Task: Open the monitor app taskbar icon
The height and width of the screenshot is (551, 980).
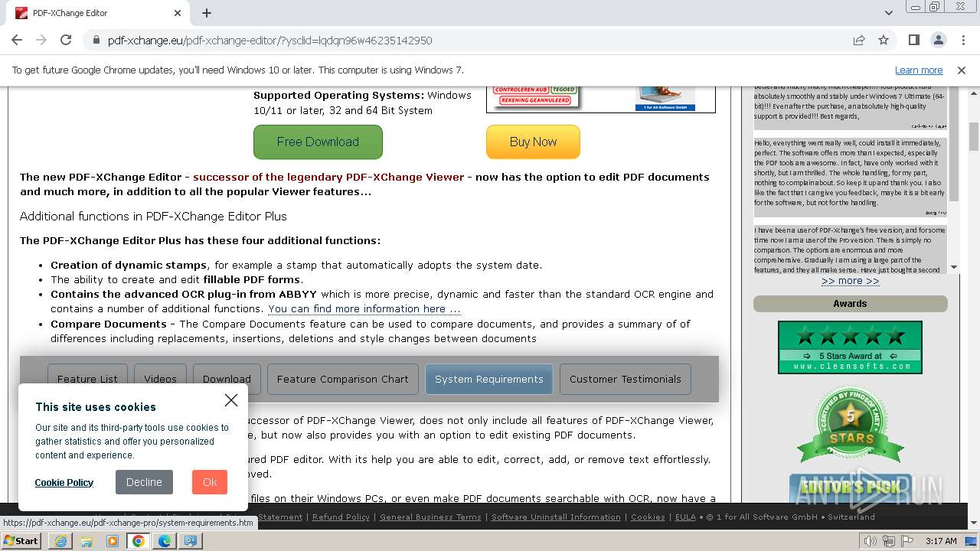Action: coord(191,540)
